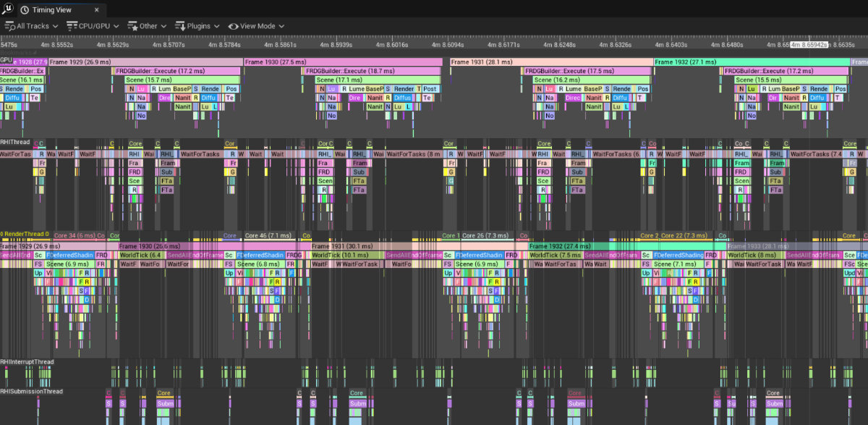
Task: Select the Core 22 (7.3 ms) event
Action: (x=686, y=235)
